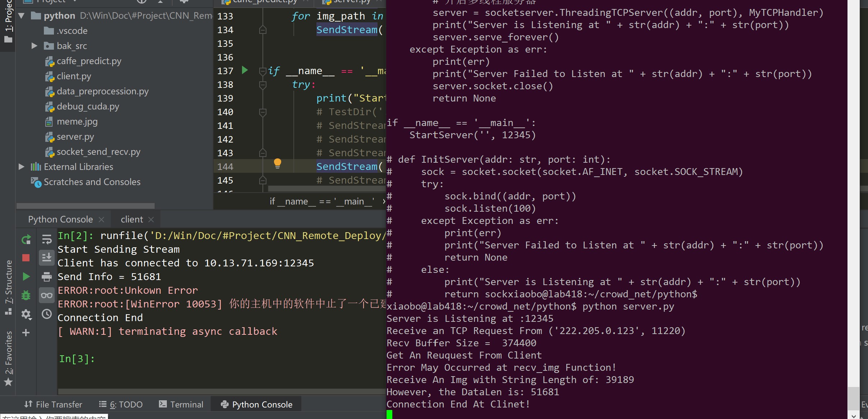Expand External Libraries node

point(21,167)
